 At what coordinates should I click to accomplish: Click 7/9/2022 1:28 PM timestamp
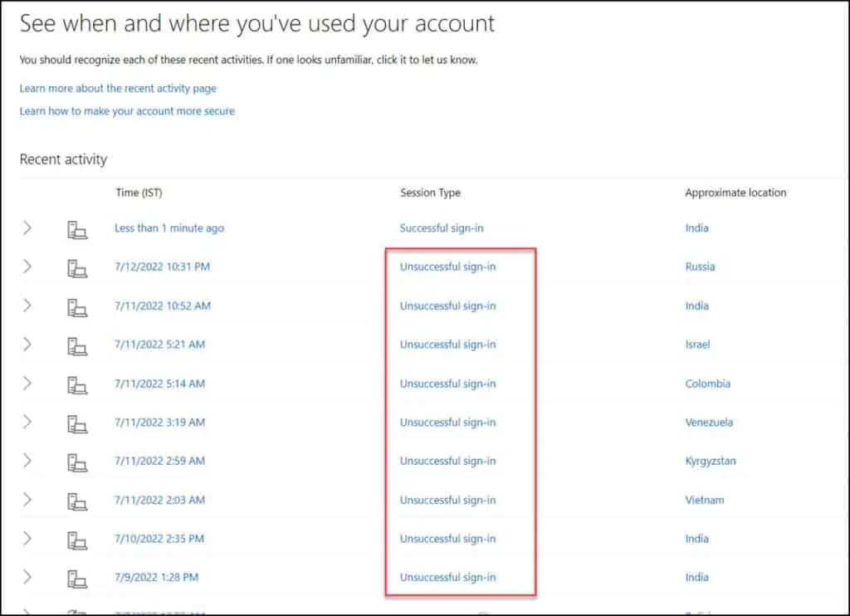(156, 578)
